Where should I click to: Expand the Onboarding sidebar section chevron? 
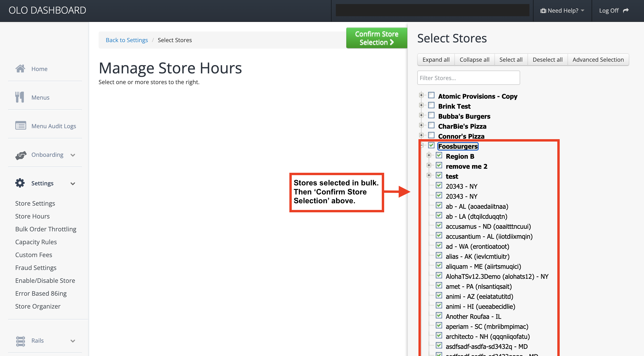pyautogui.click(x=73, y=155)
